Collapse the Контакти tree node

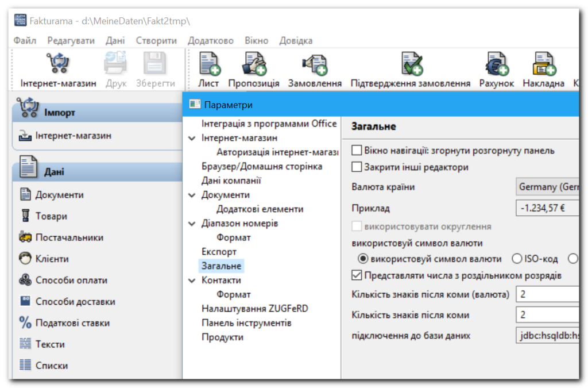(192, 281)
